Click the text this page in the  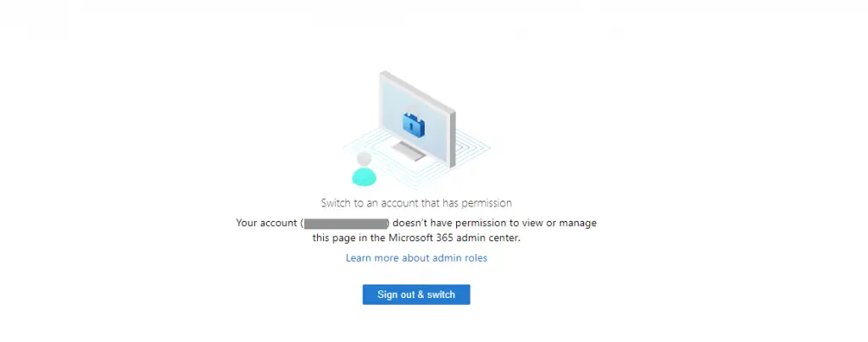[x=348, y=238]
